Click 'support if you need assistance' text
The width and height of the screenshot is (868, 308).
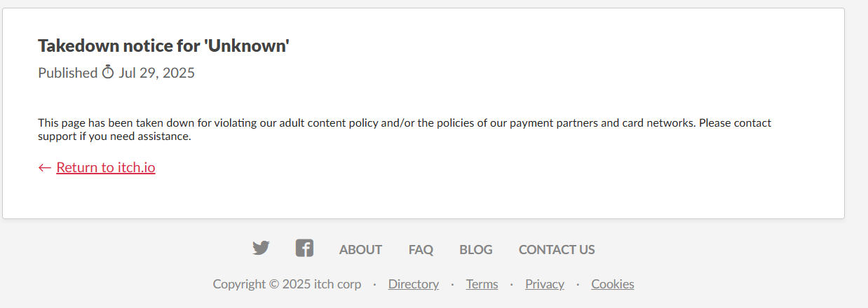(114, 136)
